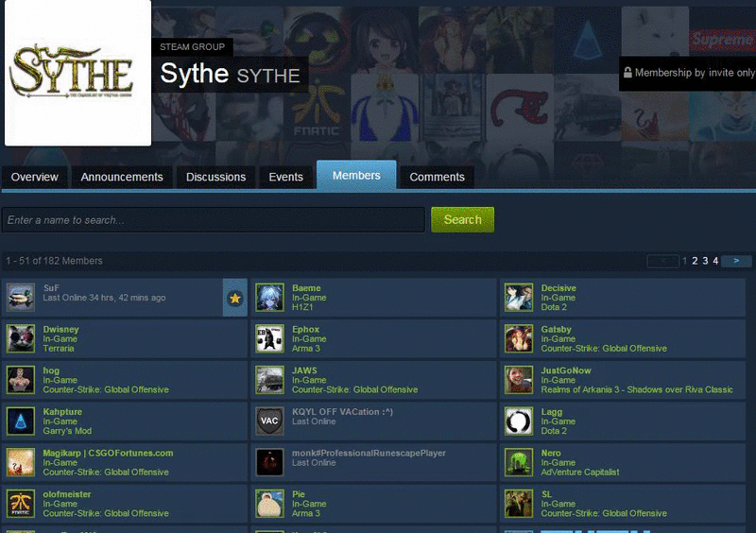The height and width of the screenshot is (533, 756).
Task: Open Nero's green avatar
Action: [x=519, y=462]
